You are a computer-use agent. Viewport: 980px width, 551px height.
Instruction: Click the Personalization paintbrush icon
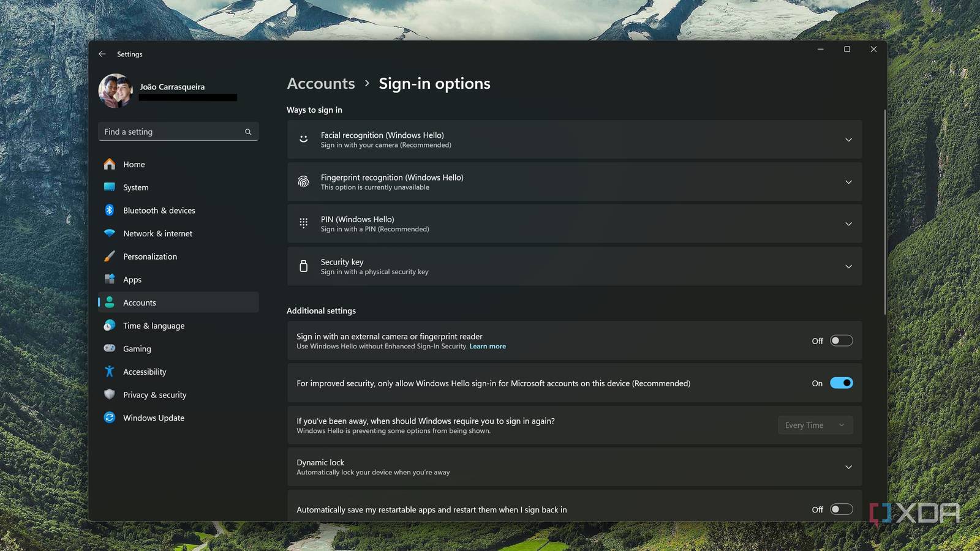pos(110,257)
